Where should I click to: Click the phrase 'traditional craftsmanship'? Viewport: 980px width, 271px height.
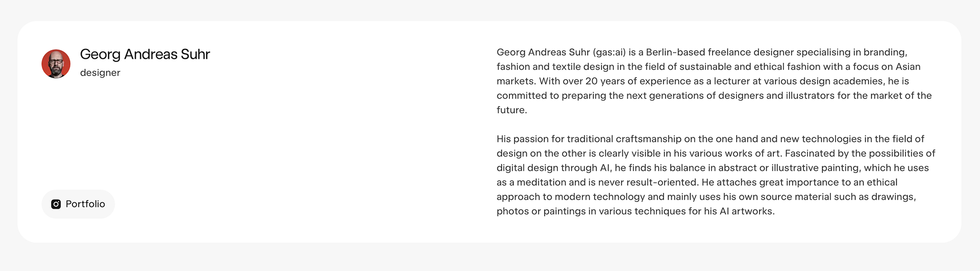(x=624, y=139)
